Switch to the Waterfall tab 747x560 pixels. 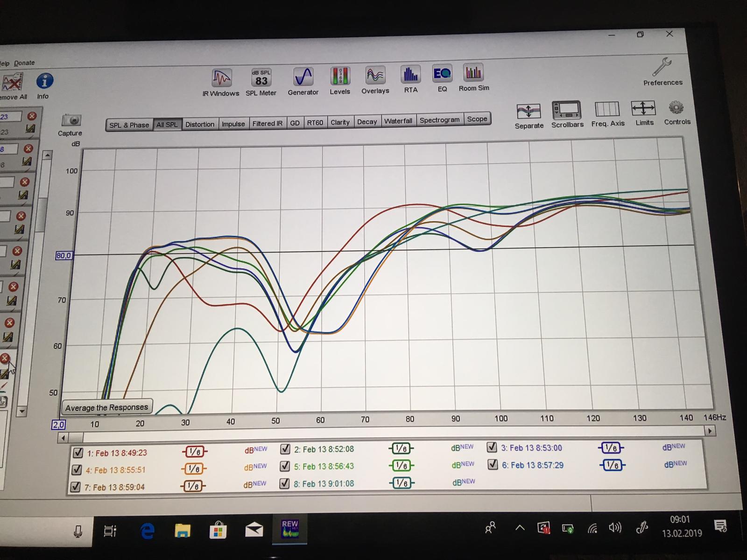(398, 121)
